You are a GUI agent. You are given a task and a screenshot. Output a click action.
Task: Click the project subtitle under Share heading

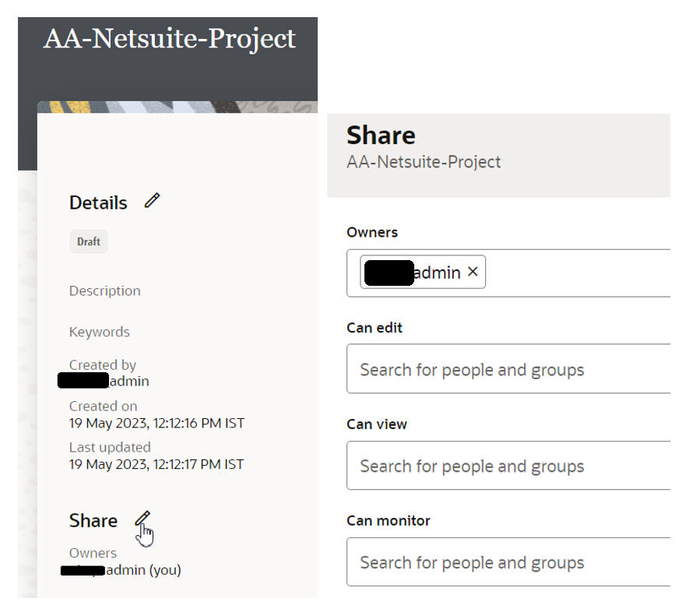424,162
